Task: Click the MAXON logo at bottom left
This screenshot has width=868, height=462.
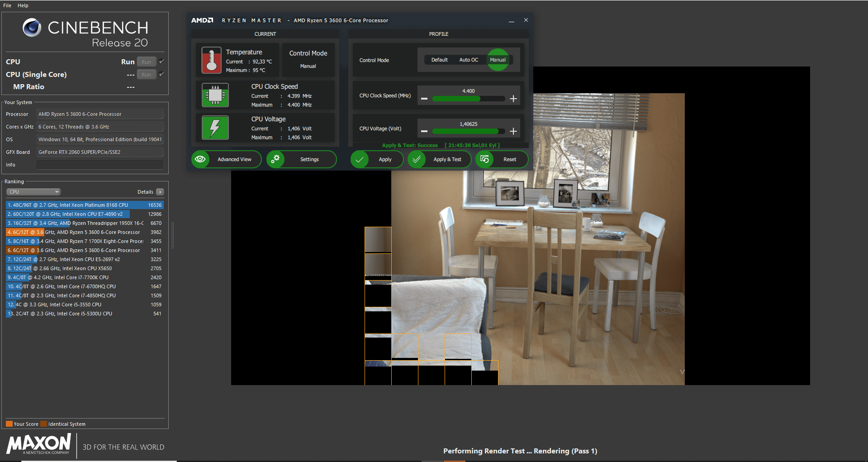Action: (39, 444)
